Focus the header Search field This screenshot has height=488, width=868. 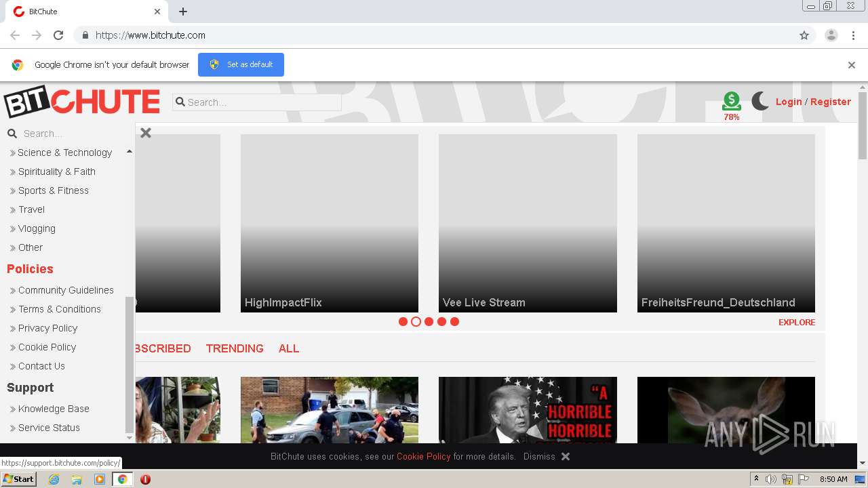(257, 102)
